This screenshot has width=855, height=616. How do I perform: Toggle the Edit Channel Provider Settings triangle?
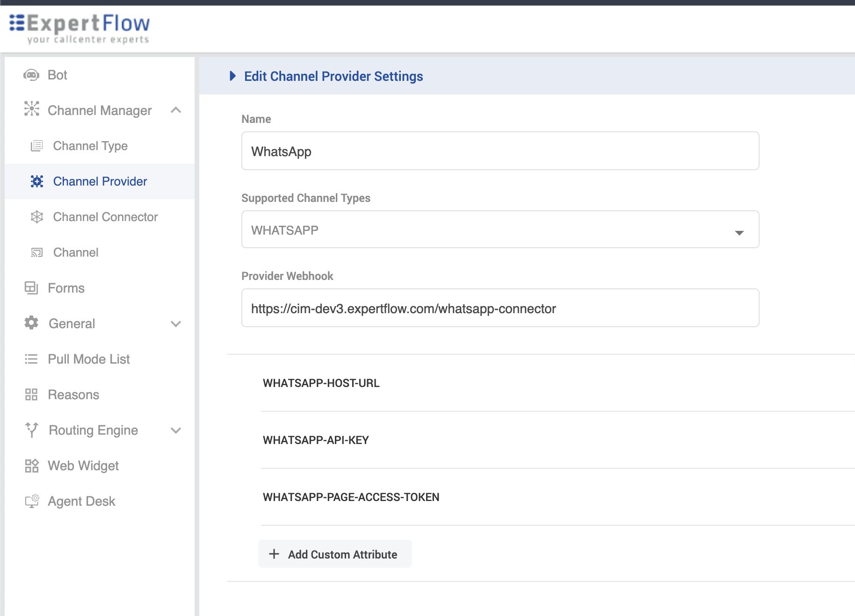pyautogui.click(x=232, y=76)
